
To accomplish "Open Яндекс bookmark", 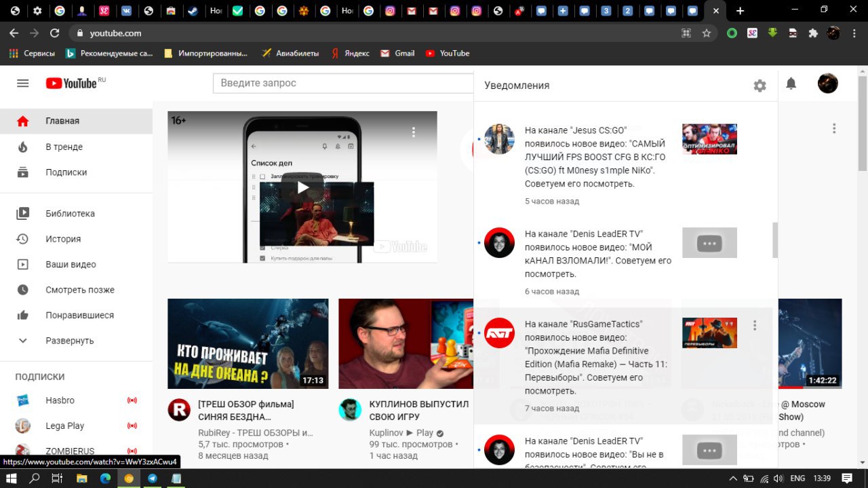I will tap(350, 53).
